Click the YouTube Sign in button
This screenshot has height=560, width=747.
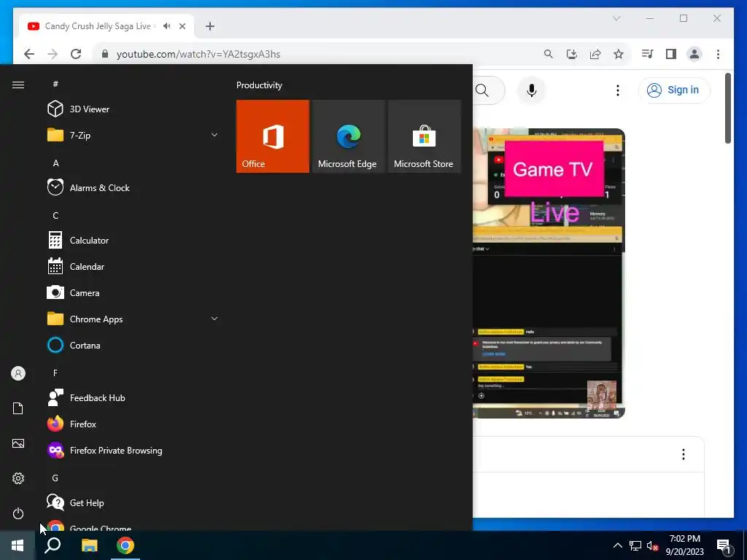pos(674,90)
